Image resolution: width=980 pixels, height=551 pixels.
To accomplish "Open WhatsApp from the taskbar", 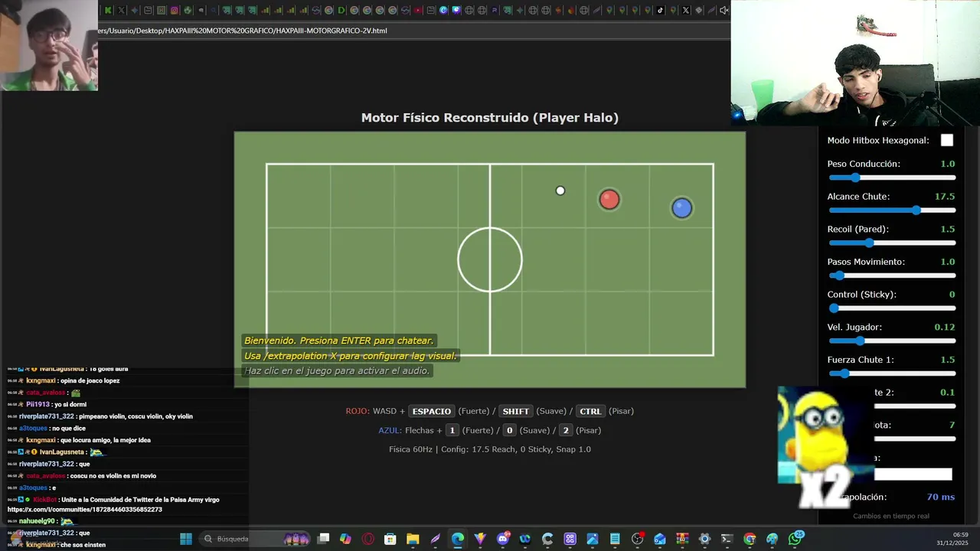I will 795,539.
